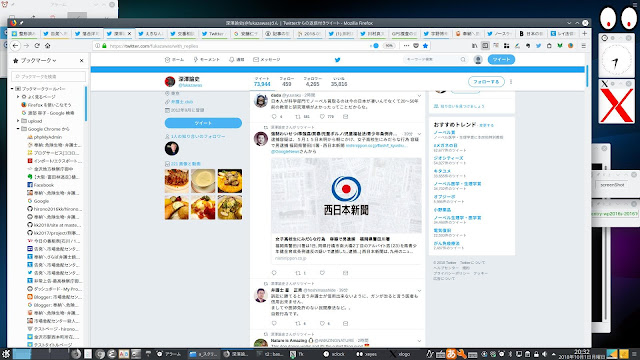
Task: Open モーメント in Twitter navigation
Action: pos(207,60)
